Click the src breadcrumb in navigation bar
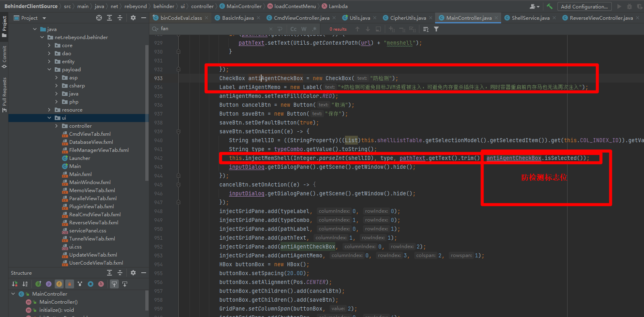This screenshot has width=644, height=317. [x=67, y=6]
